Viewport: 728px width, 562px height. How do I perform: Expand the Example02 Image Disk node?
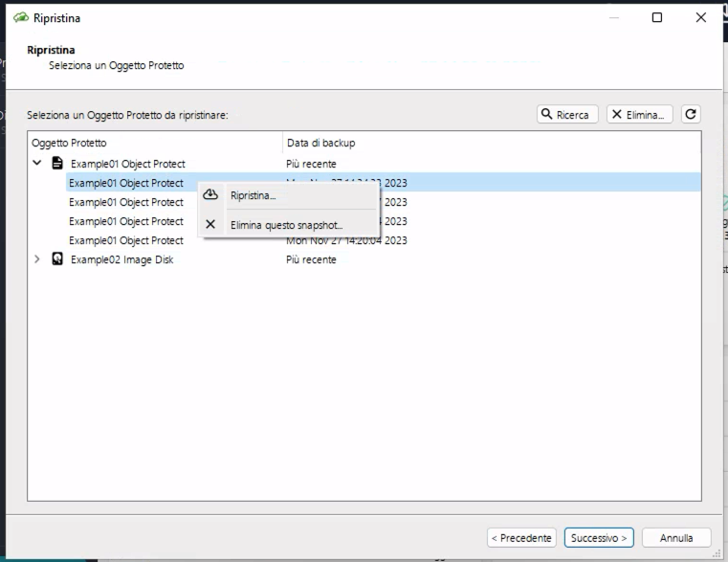coord(37,259)
